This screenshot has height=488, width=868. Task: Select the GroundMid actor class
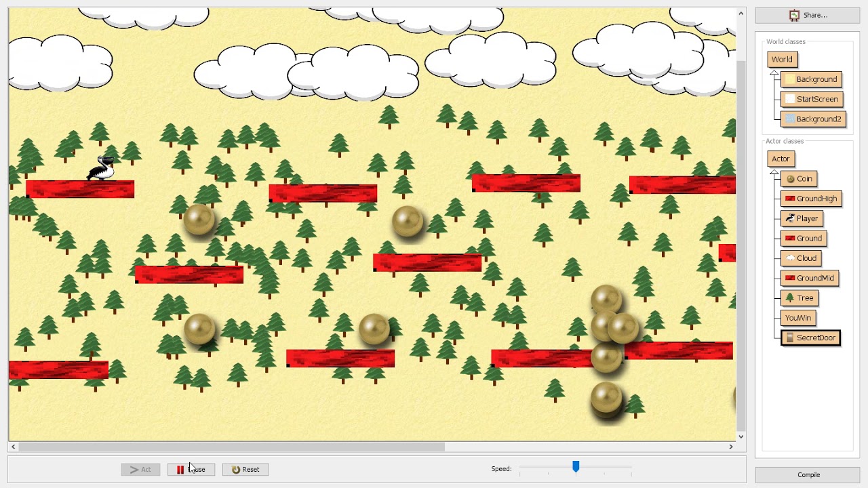[810, 278]
